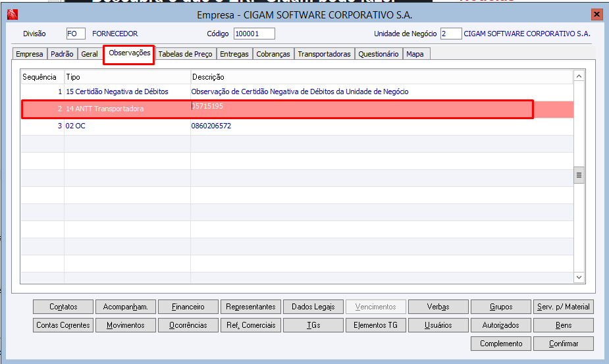Screen dimensions: 609x364
Task: Click the grid scrollbar thumb
Action: [x=579, y=175]
